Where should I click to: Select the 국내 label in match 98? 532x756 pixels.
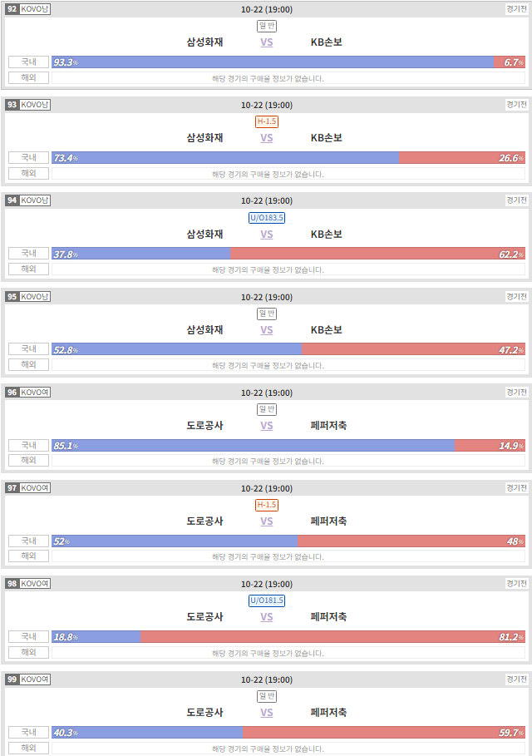point(29,636)
